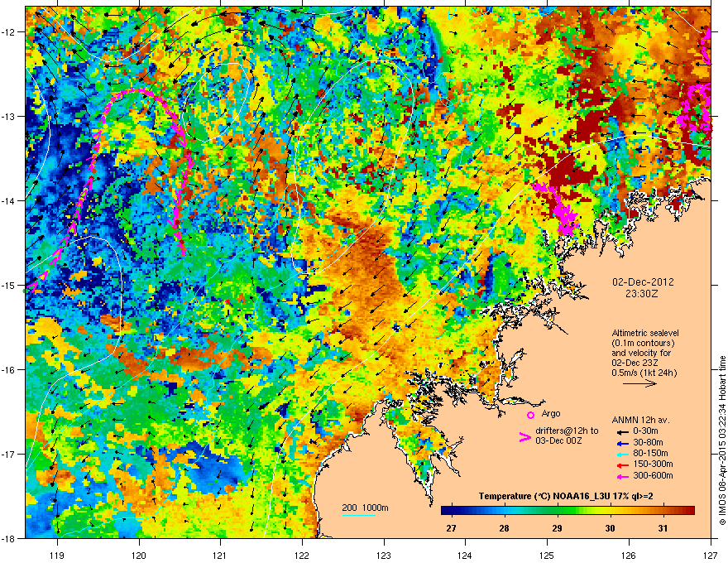Click the cyan 200 1000m bathymetry line sample

tap(359, 515)
